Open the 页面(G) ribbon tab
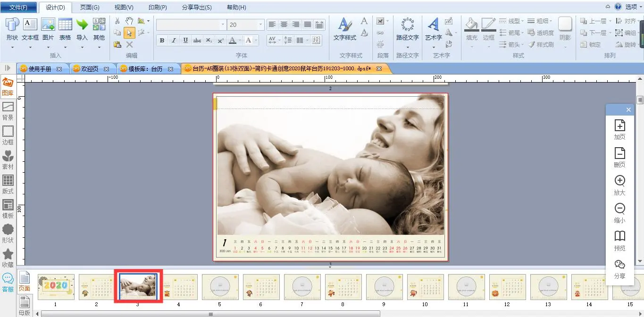The image size is (644, 317). tap(89, 8)
